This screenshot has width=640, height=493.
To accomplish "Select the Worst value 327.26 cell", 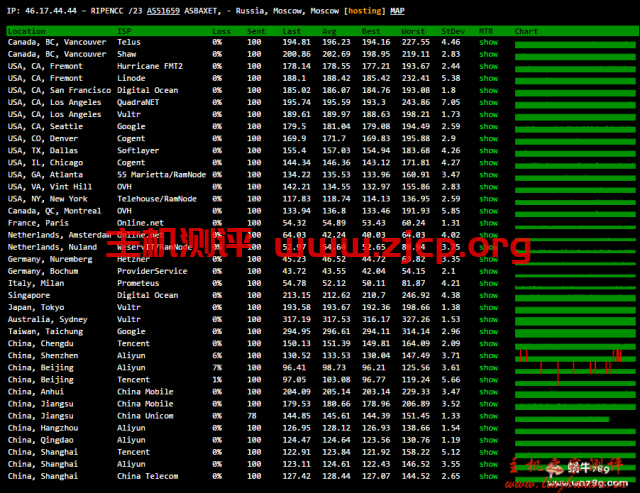I will tap(416, 320).
